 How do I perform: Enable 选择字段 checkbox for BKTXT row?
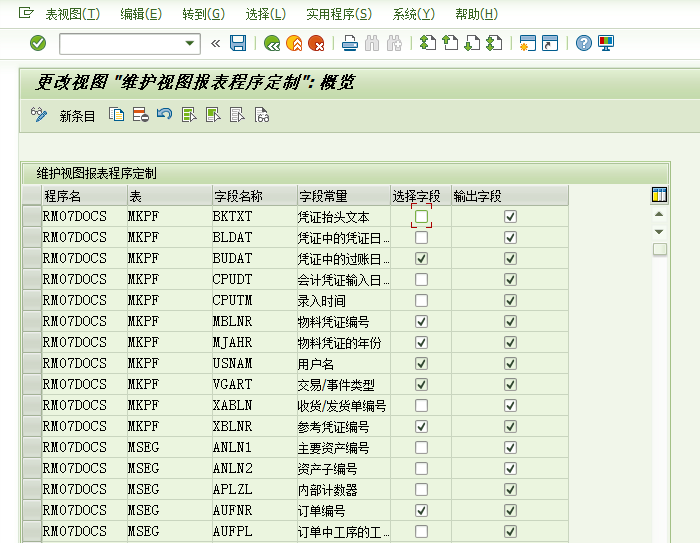click(x=421, y=216)
